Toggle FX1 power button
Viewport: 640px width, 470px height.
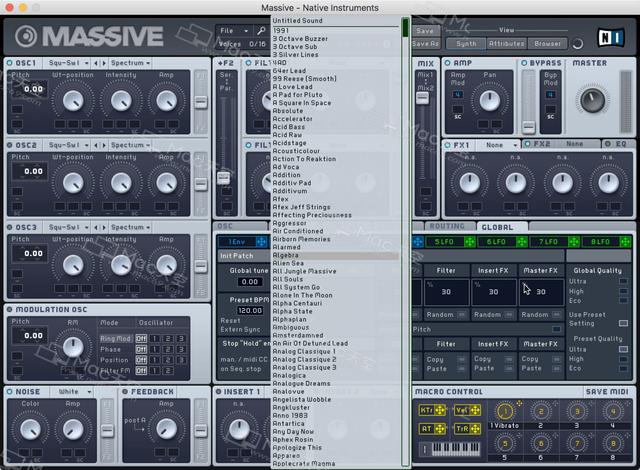click(447, 145)
